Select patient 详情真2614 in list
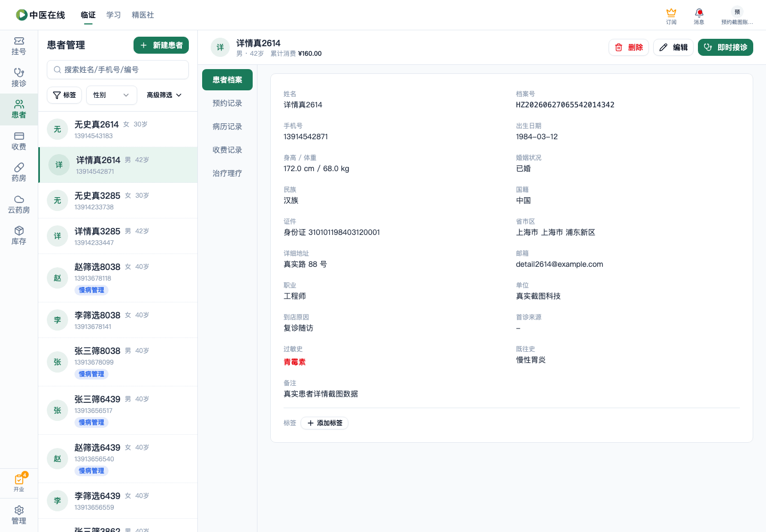 [118, 165]
